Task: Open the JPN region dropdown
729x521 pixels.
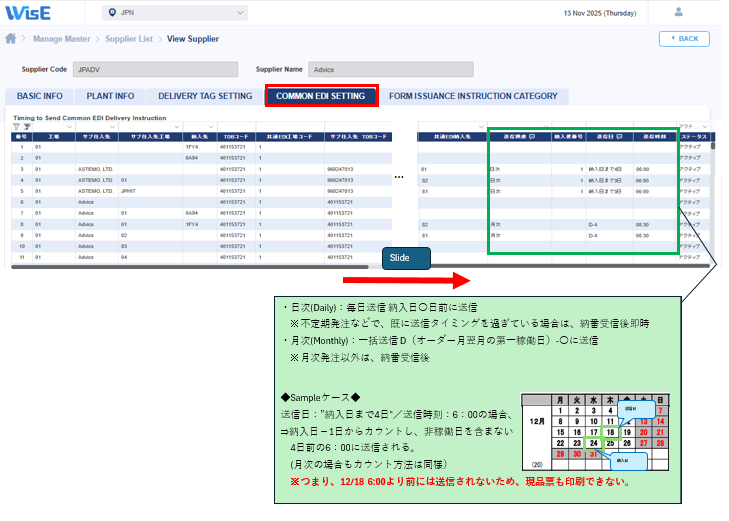Action: 175,13
